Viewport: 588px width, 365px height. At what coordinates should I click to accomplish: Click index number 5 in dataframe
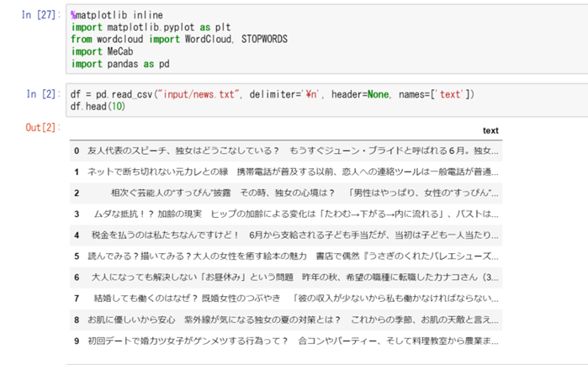pyautogui.click(x=77, y=256)
